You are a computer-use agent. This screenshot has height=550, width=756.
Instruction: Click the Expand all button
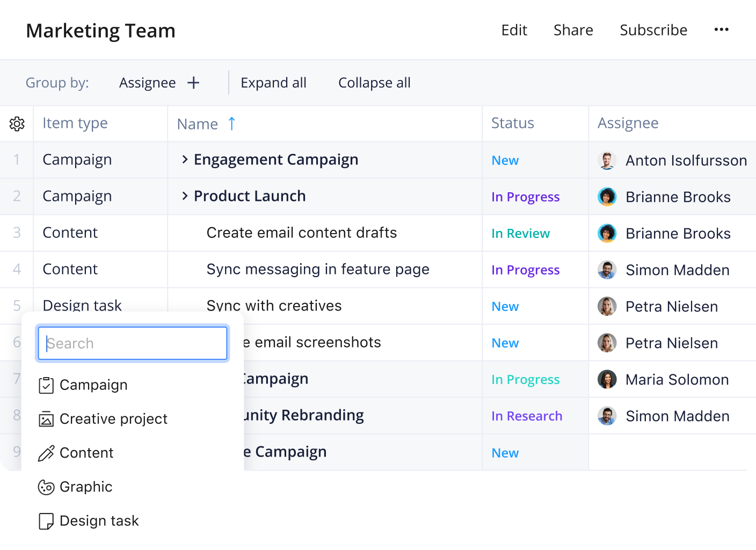(273, 83)
